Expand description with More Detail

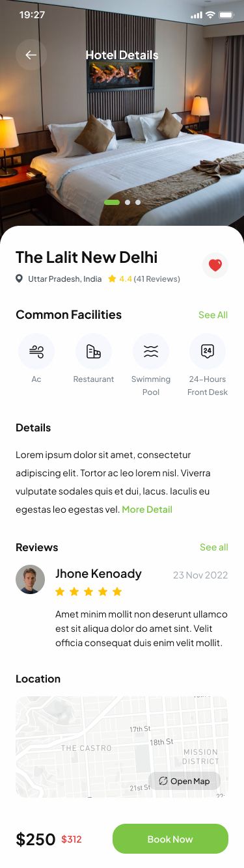pos(147,509)
